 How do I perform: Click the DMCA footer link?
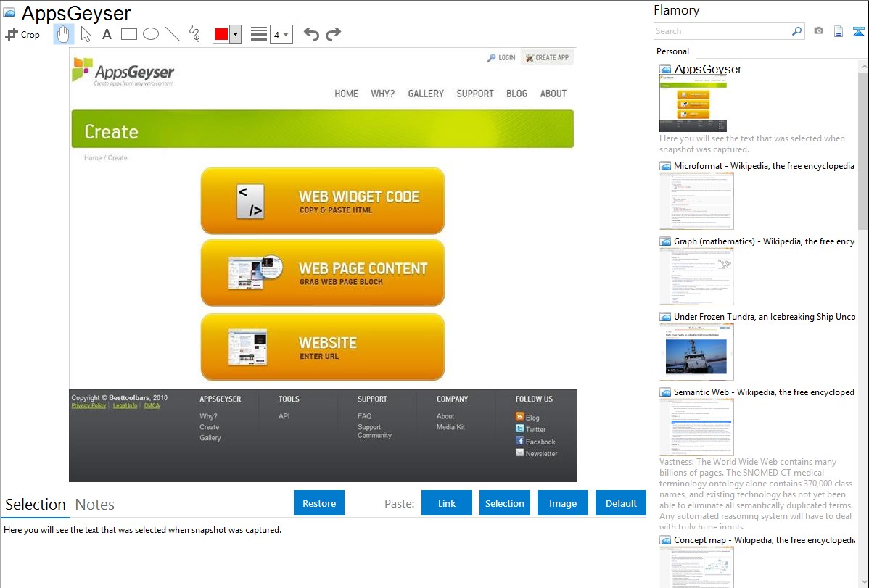point(152,406)
